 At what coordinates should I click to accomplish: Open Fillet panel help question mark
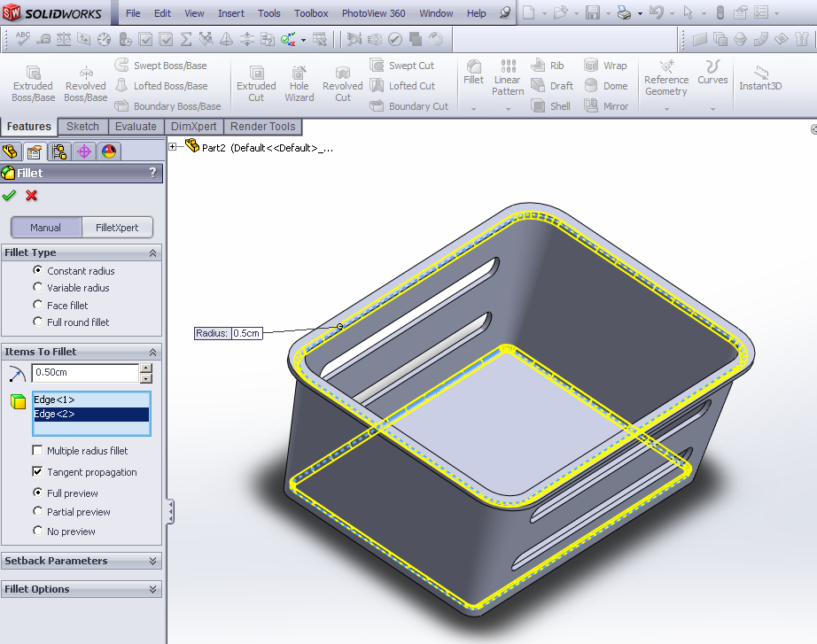point(152,173)
